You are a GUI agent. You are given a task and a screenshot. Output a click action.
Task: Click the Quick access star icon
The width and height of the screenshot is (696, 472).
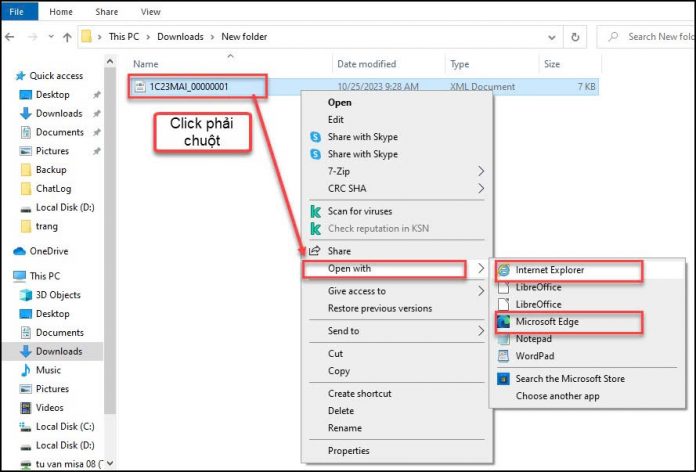point(20,76)
